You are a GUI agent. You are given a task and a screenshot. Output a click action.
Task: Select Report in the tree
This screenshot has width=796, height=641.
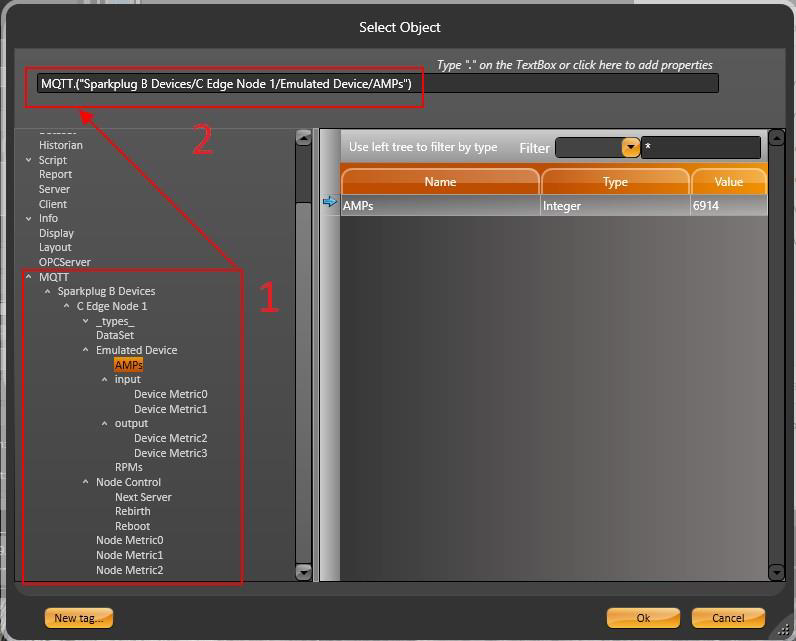55,175
